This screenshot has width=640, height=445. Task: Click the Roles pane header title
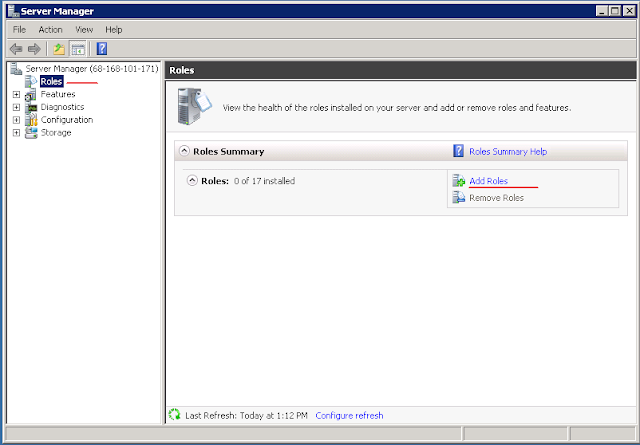coord(182,70)
